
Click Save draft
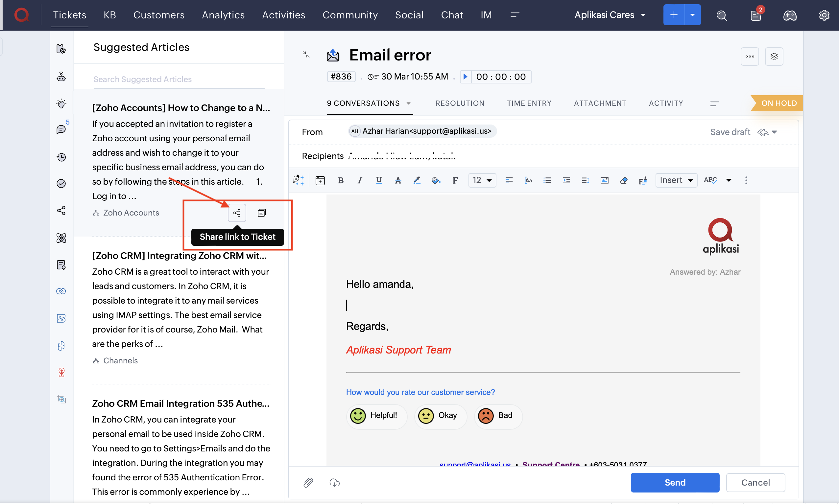coord(730,132)
